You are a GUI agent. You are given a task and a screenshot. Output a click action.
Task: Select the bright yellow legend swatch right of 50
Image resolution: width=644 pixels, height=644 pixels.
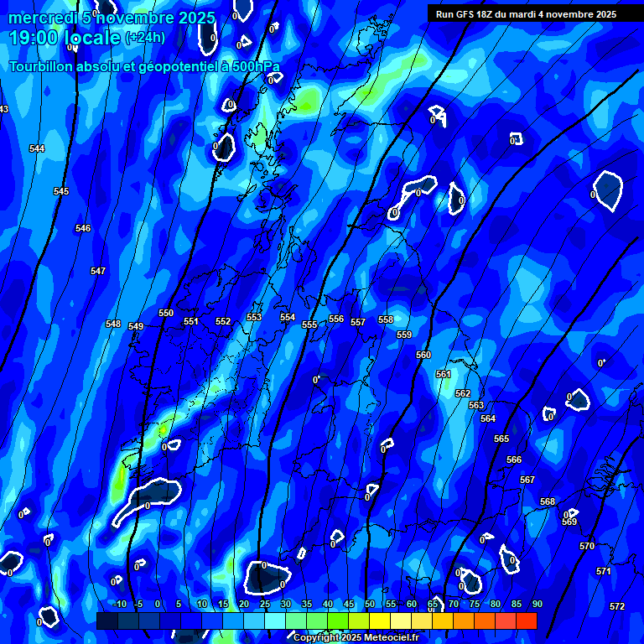coord(380,621)
